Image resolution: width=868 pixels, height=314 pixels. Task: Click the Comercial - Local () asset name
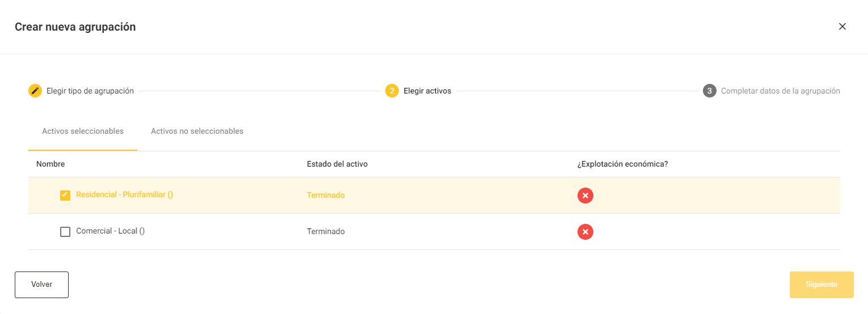tap(111, 231)
